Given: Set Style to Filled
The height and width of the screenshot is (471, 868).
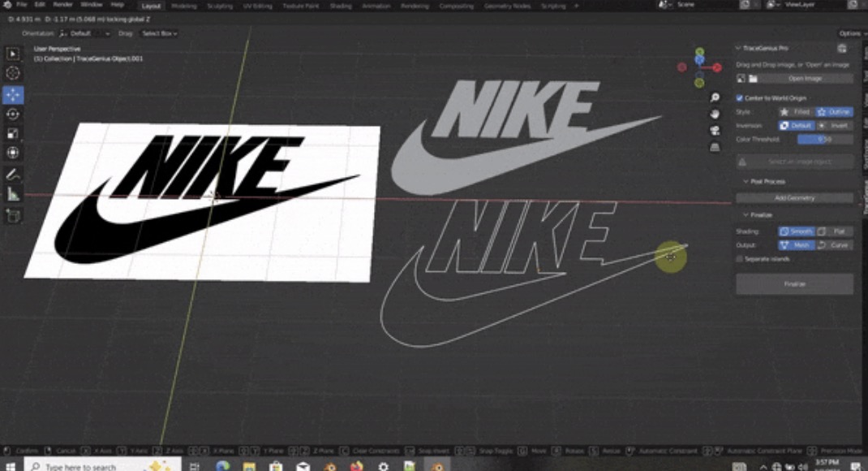Looking at the screenshot, I should (x=796, y=112).
